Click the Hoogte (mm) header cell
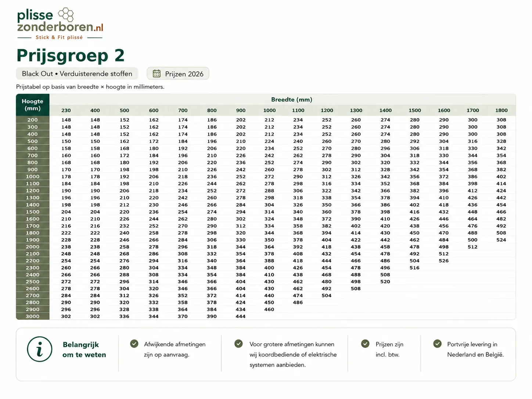Viewport: 532px width, 399px height. pyautogui.click(x=33, y=105)
